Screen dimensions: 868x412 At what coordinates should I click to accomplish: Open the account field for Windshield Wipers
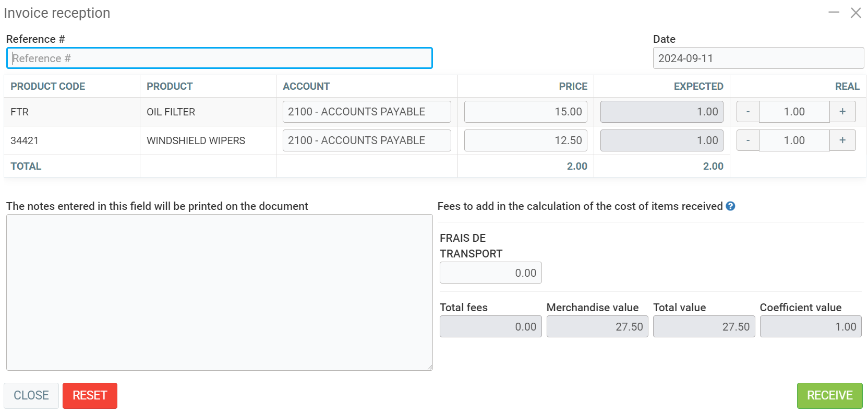tap(366, 140)
